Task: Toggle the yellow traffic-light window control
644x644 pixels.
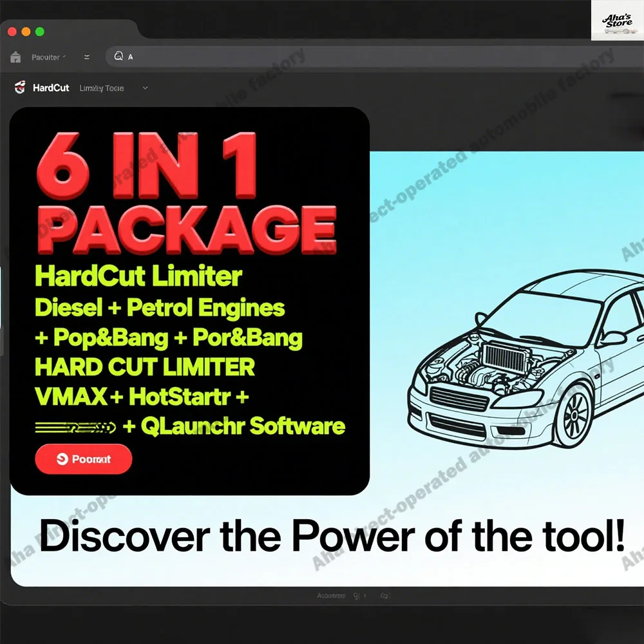Action: pyautogui.click(x=26, y=30)
